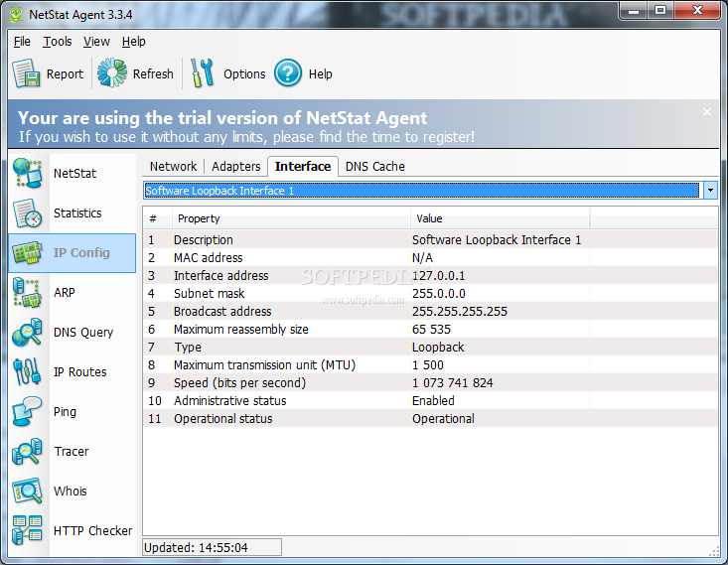Screen dimensions: 728x565
Task: Select the NetStat sidebar icon
Action: 28,173
